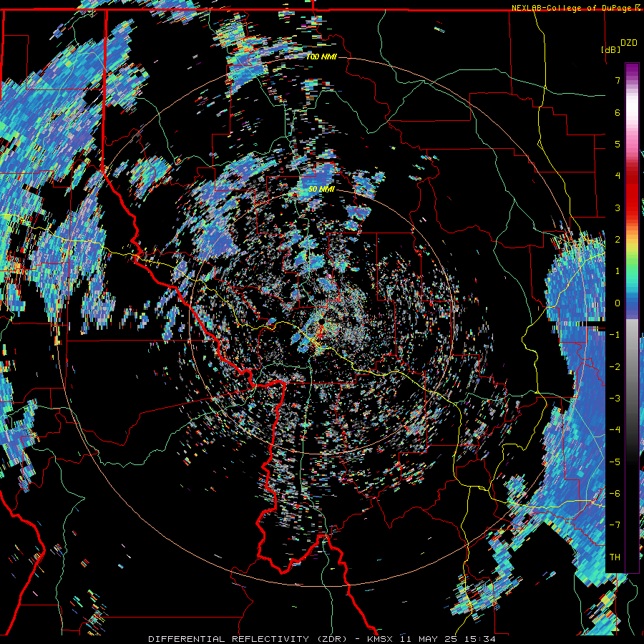
Task: Click the positive 1 scale label
Action: coord(618,271)
